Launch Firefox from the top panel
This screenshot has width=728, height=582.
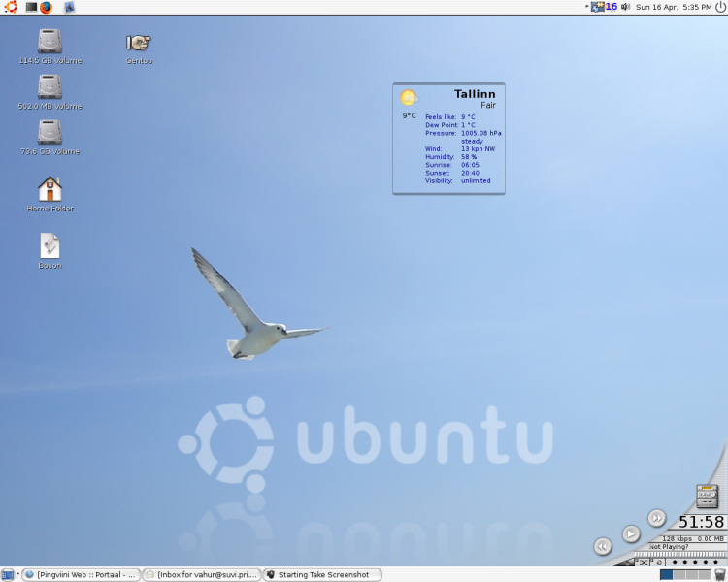point(46,7)
